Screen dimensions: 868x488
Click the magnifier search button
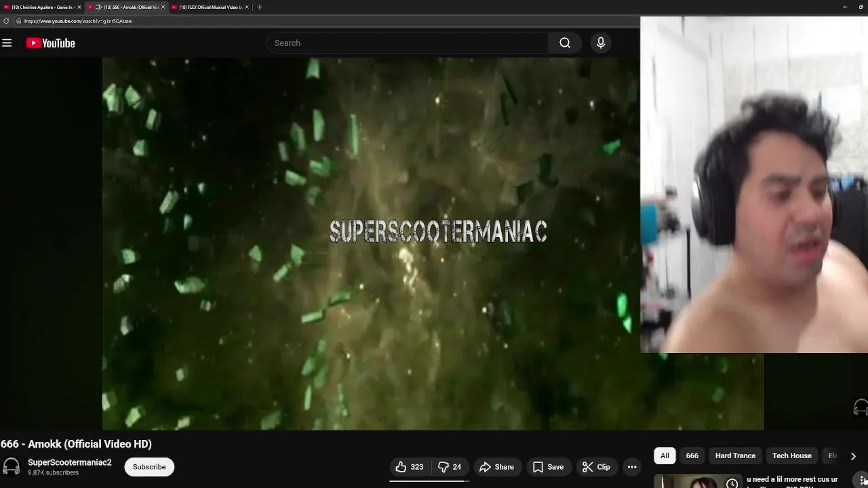(565, 43)
